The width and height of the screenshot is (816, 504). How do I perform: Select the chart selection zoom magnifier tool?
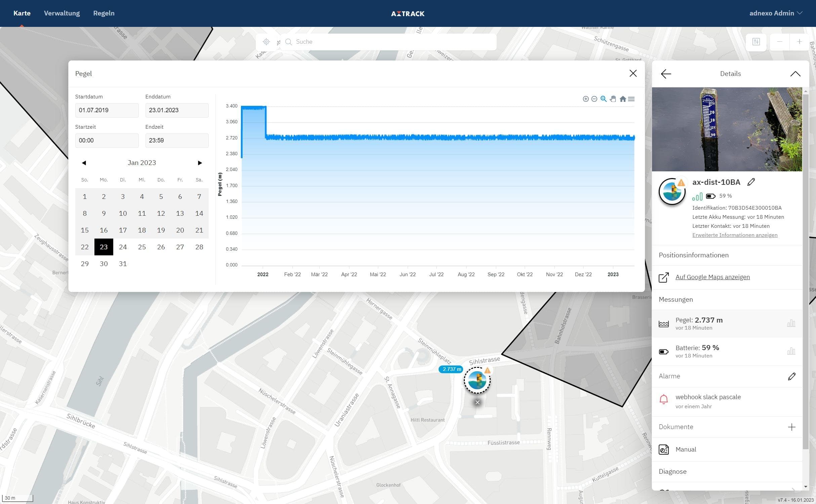click(604, 99)
